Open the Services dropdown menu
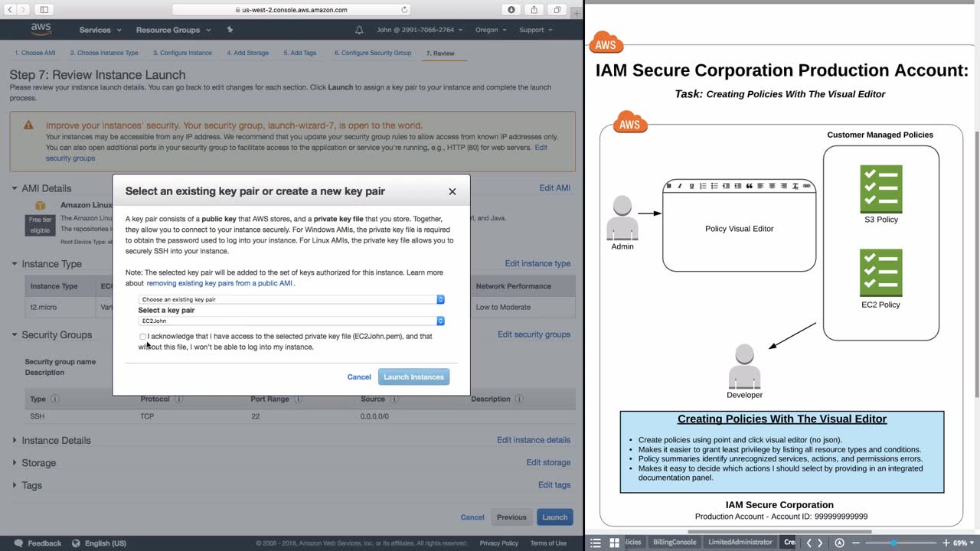Screen dimensions: 980x551 [x=100, y=30]
